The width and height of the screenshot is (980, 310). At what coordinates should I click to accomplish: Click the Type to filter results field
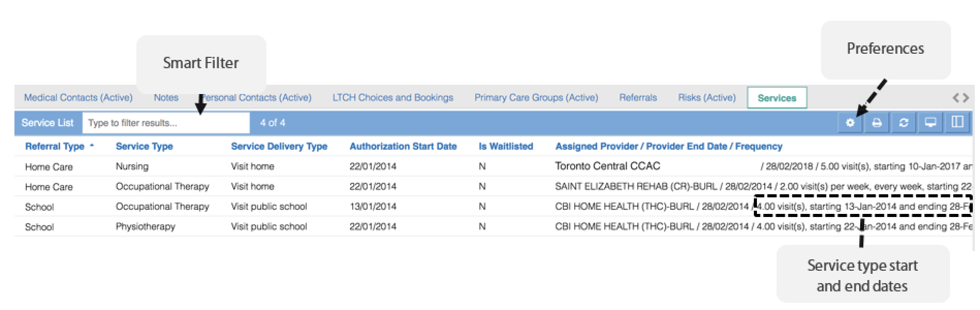pos(166,123)
